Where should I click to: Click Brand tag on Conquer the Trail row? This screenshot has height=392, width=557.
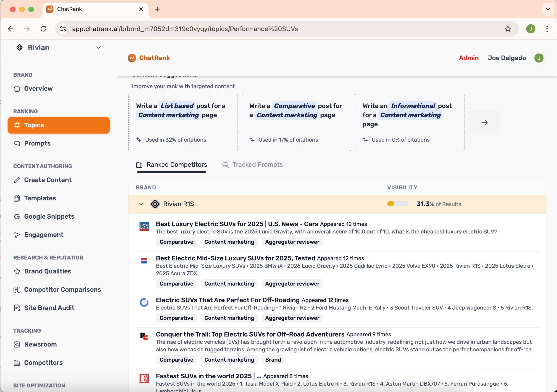click(x=273, y=360)
